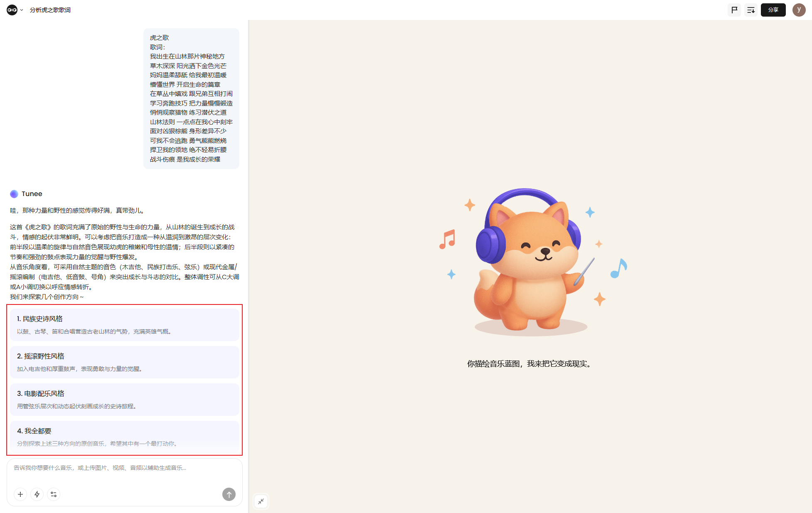Click the flag icon in top bar
Screen dimensions: 812x513
click(x=734, y=10)
